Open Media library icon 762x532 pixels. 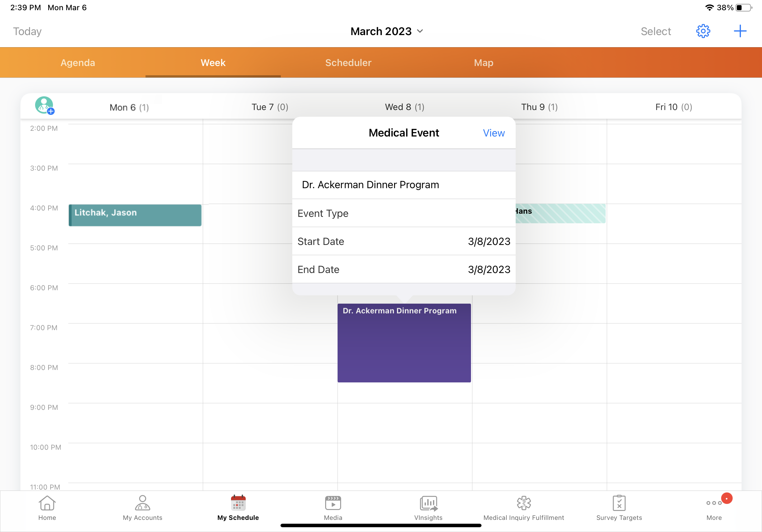[333, 507]
